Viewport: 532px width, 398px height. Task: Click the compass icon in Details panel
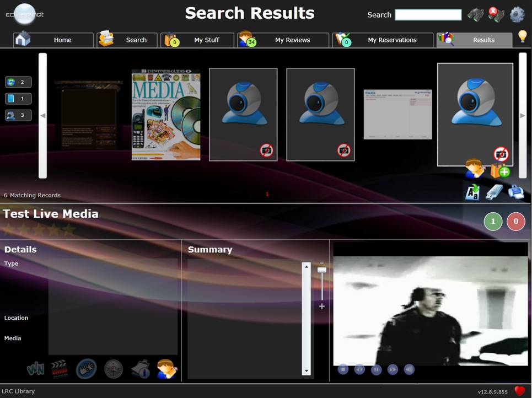tap(114, 368)
